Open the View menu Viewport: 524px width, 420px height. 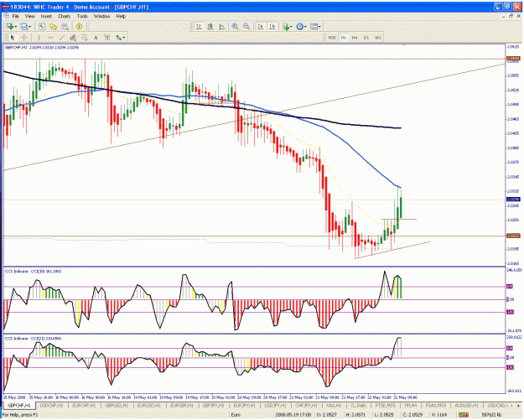pyautogui.click(x=29, y=16)
